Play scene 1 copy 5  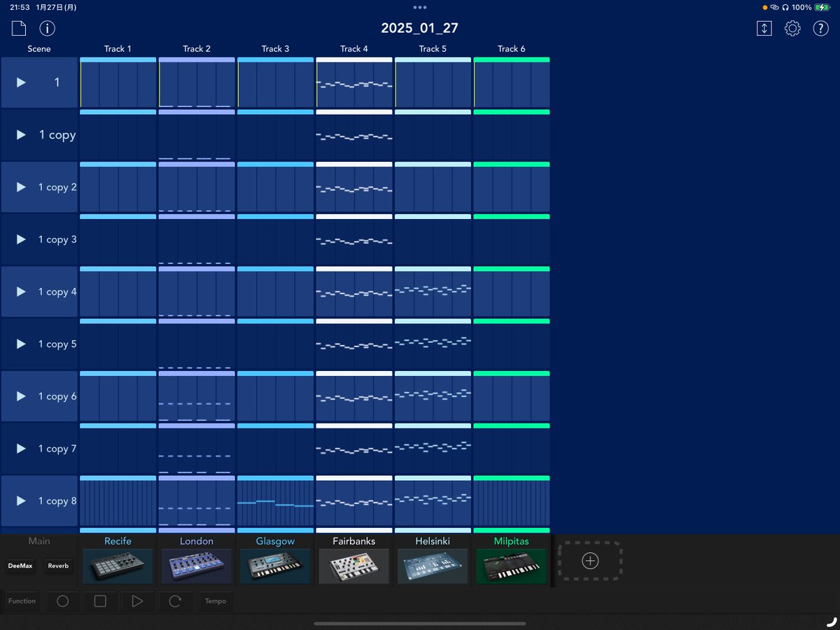[x=21, y=344]
